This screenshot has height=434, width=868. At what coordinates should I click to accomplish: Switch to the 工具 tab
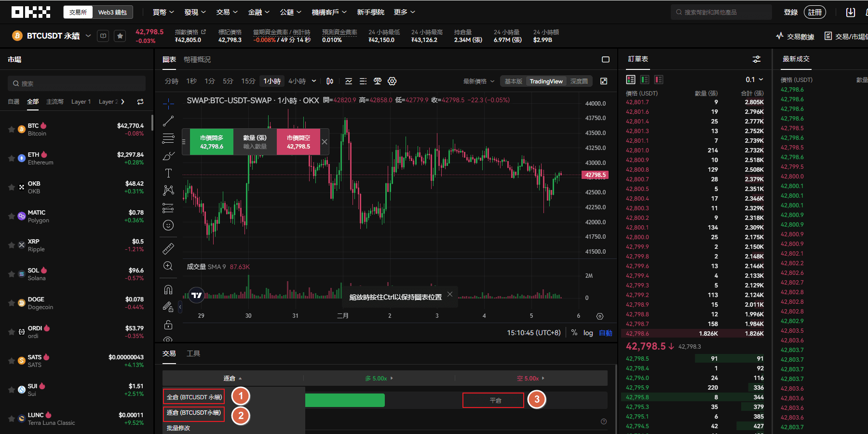(193, 353)
